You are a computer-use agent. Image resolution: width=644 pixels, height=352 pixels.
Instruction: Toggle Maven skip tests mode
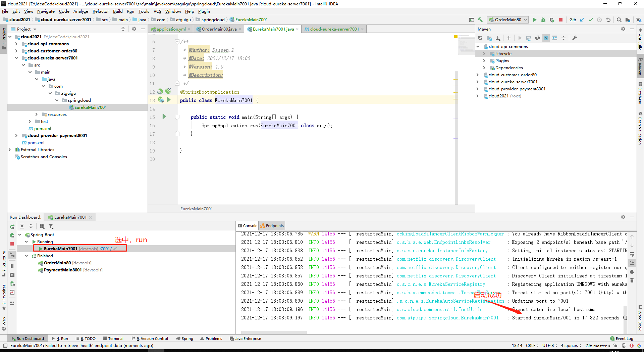pyautogui.click(x=546, y=38)
